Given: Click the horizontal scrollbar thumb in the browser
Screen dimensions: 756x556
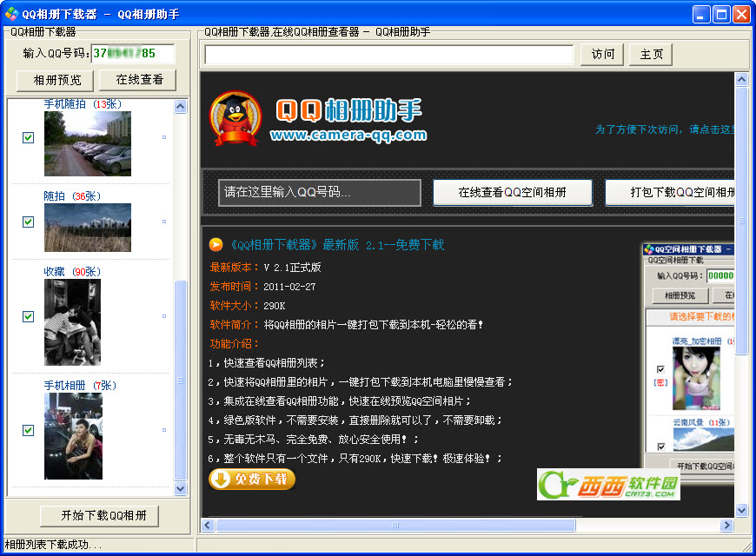Looking at the screenshot, I should pos(396,525).
